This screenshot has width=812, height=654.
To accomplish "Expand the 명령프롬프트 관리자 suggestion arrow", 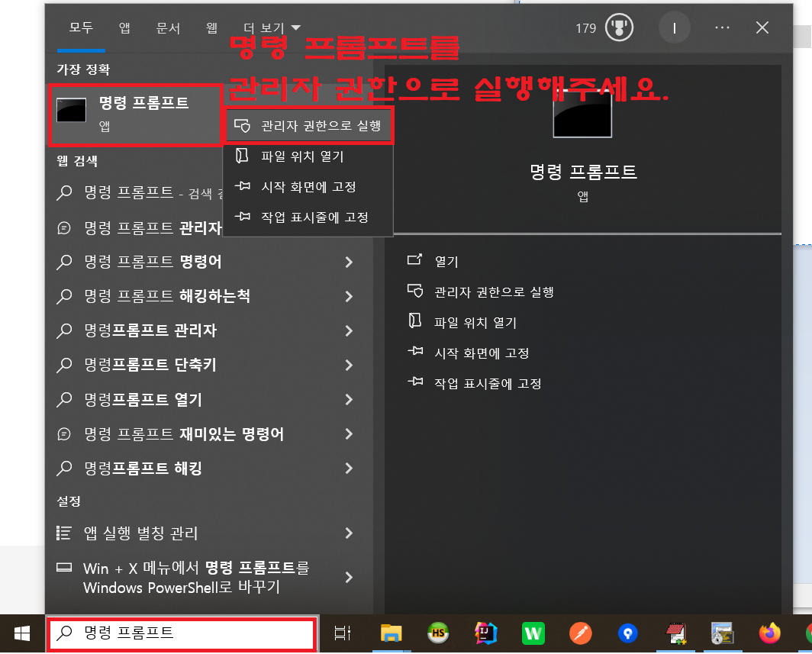I will pos(349,331).
